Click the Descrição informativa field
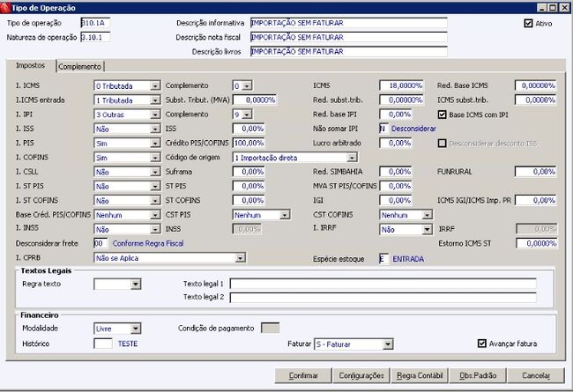573x392 pixels. 348,23
